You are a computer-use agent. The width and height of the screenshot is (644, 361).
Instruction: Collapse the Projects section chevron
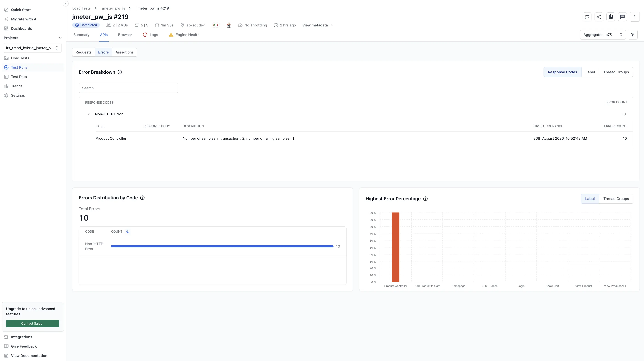[x=60, y=38]
